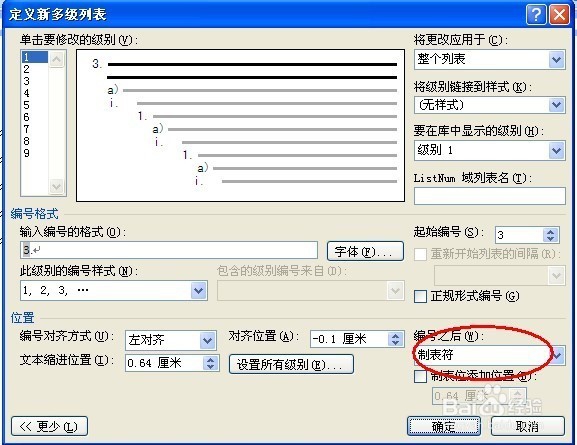Click the 设置所有级别(E)... button
The image size is (577, 445).
pos(291,364)
